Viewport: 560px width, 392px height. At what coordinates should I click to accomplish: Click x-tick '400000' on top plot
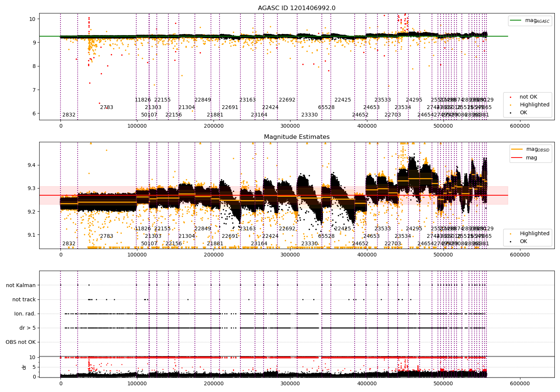click(x=367, y=126)
